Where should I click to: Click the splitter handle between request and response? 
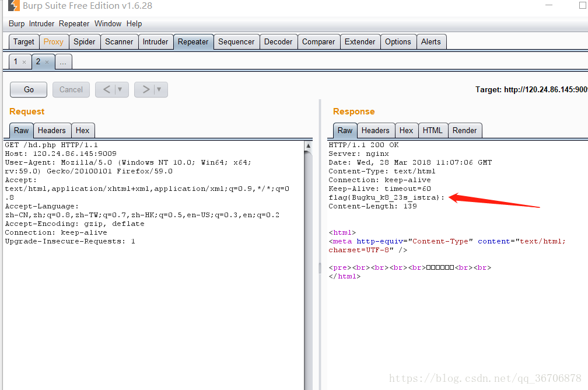(x=320, y=267)
